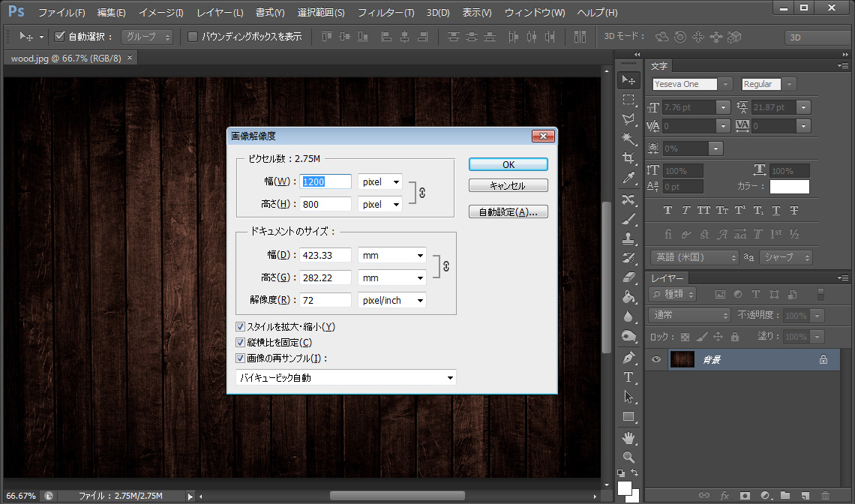The width and height of the screenshot is (855, 504).
Task: Open the イメージ menu
Action: point(160,13)
